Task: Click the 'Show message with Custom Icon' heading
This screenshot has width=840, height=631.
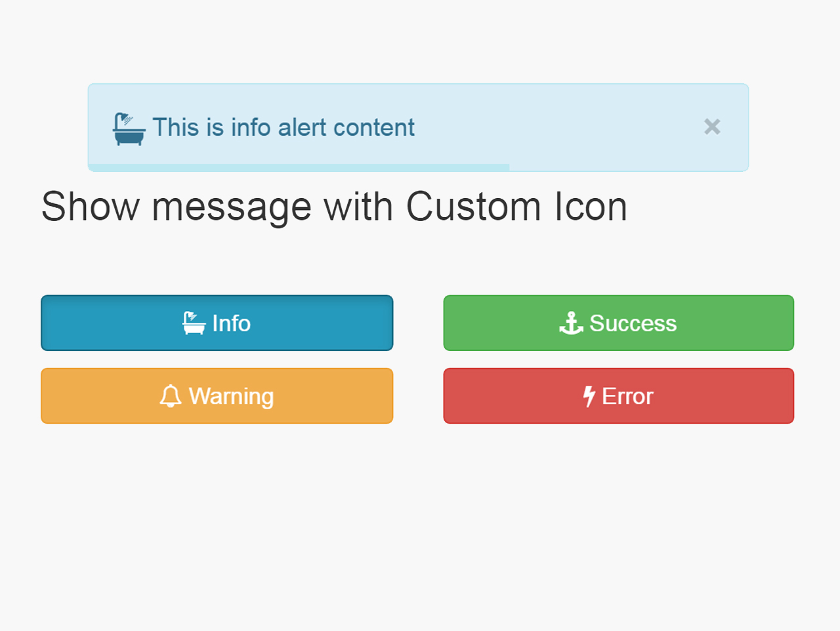Action: [x=334, y=207]
